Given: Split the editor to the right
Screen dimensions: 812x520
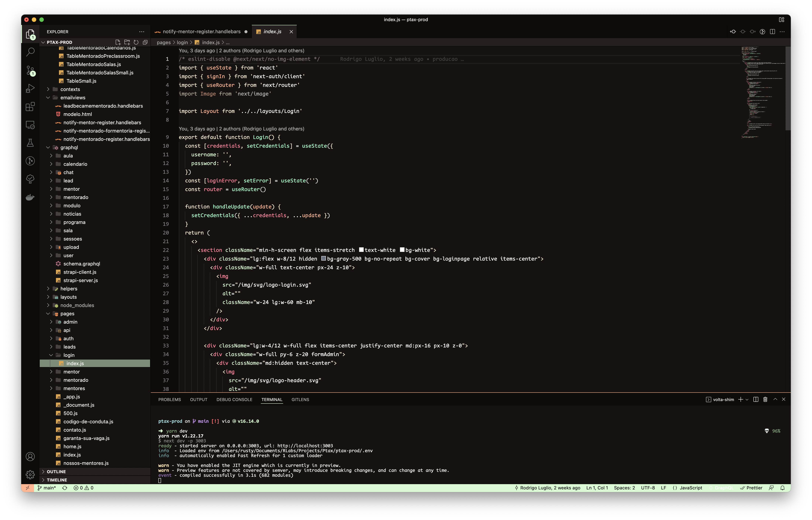Looking at the screenshot, I should [772, 31].
